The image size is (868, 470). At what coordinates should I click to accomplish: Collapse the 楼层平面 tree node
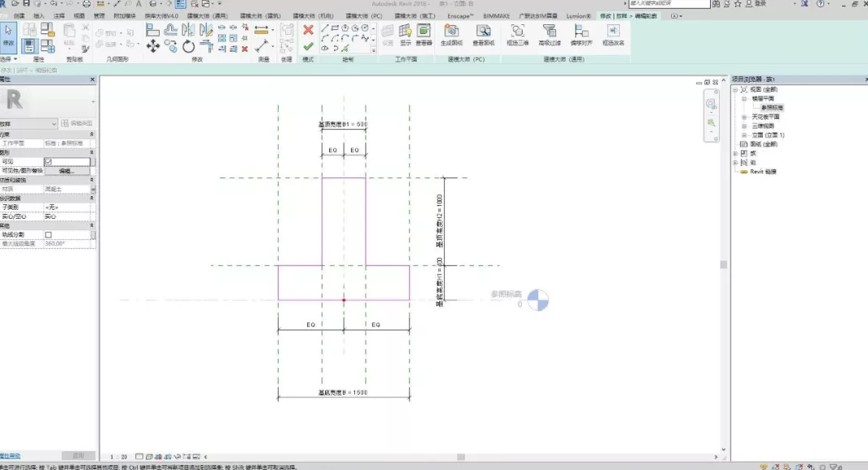[744, 98]
